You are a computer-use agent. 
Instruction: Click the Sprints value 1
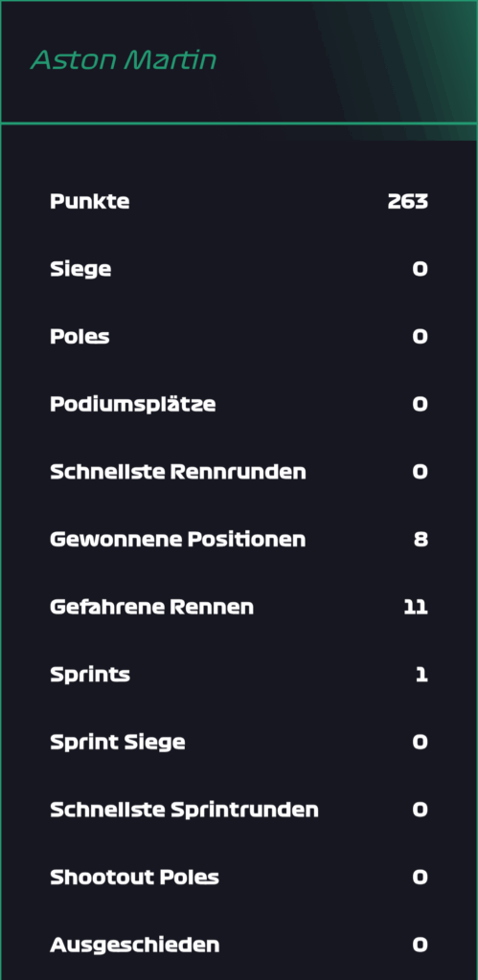coord(423,675)
